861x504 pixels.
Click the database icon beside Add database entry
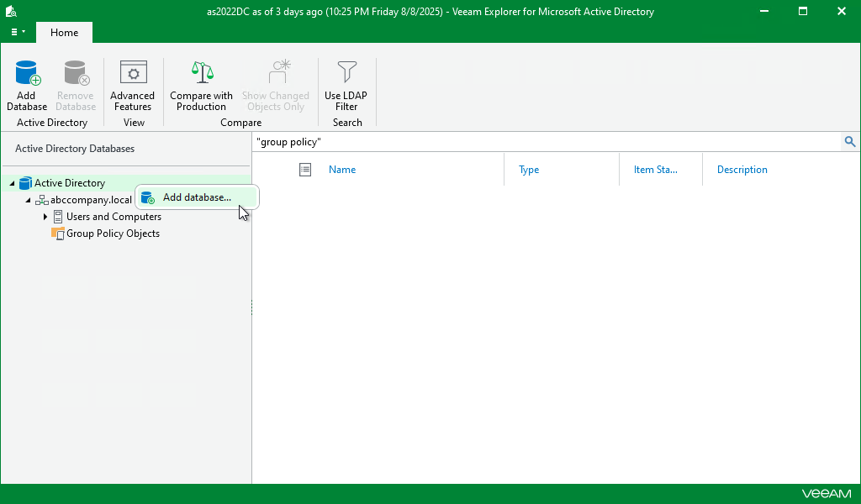[147, 197]
